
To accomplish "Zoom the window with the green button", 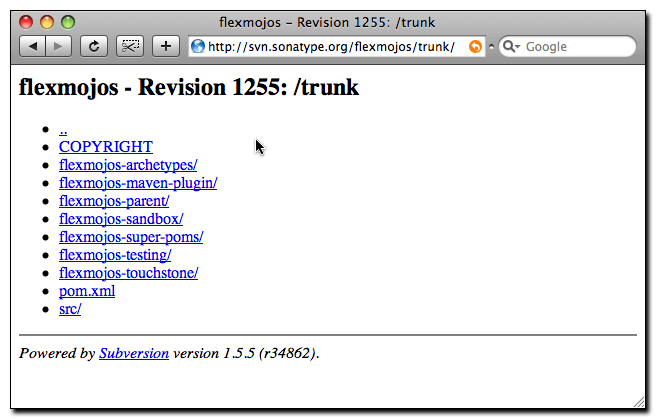I will tap(68, 22).
